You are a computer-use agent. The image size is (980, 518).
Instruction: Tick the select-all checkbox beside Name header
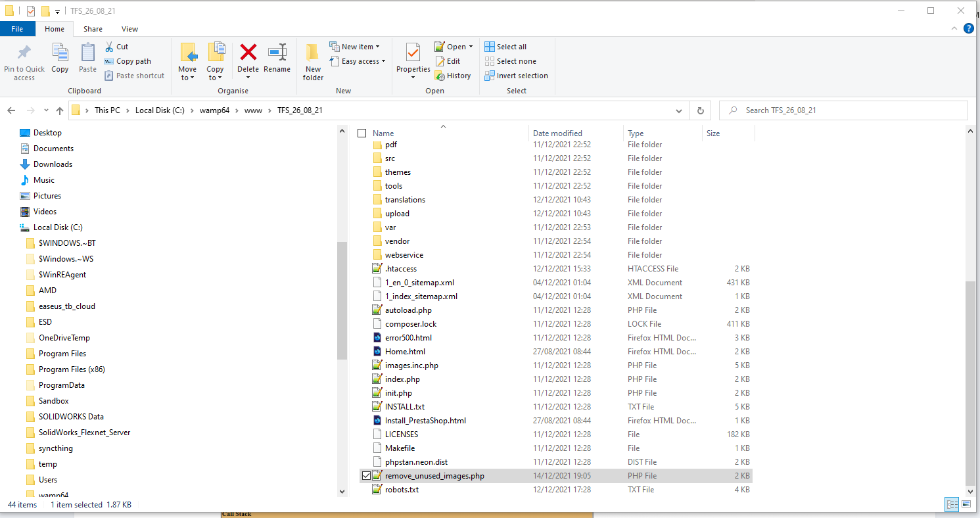pyautogui.click(x=362, y=133)
